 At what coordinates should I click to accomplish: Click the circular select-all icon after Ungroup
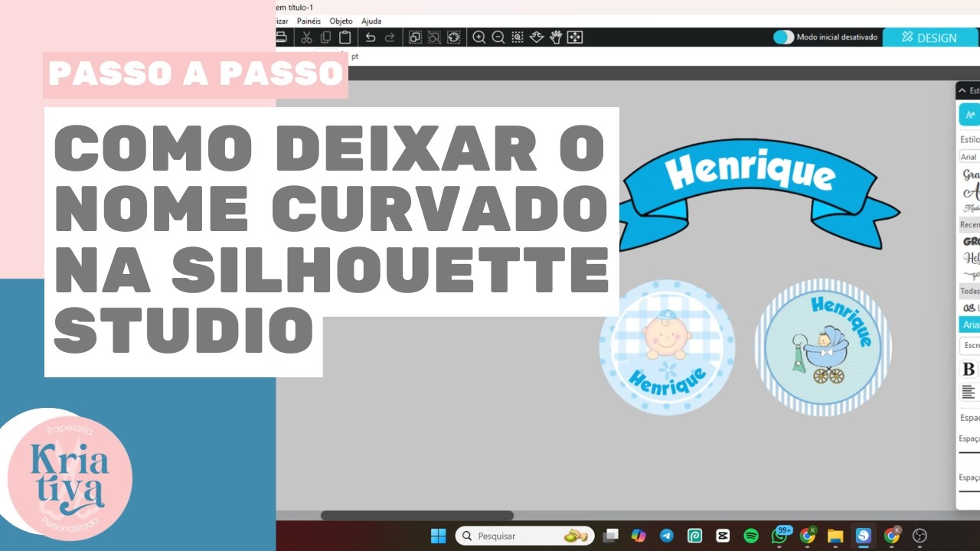[453, 37]
